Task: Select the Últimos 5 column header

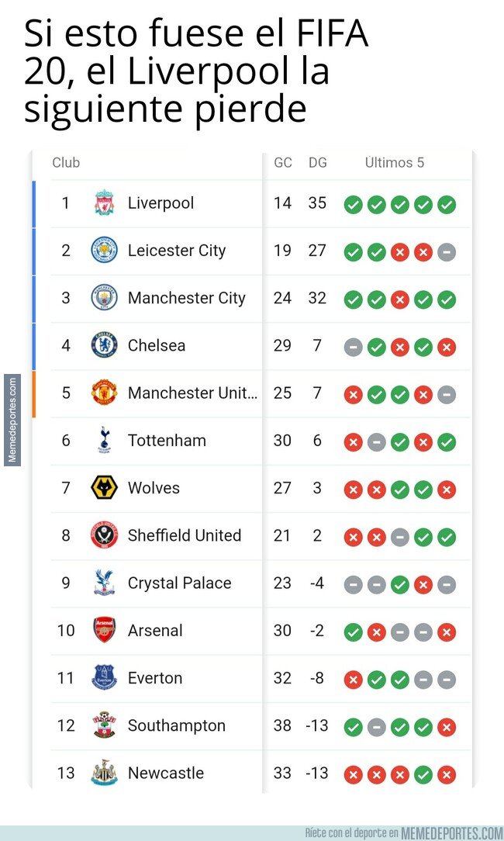Action: pos(394,162)
